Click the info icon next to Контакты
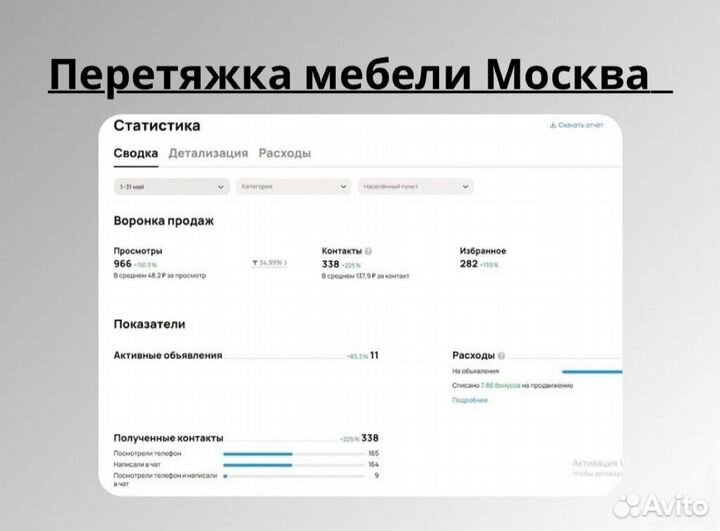This screenshot has width=720, height=531. (x=368, y=251)
